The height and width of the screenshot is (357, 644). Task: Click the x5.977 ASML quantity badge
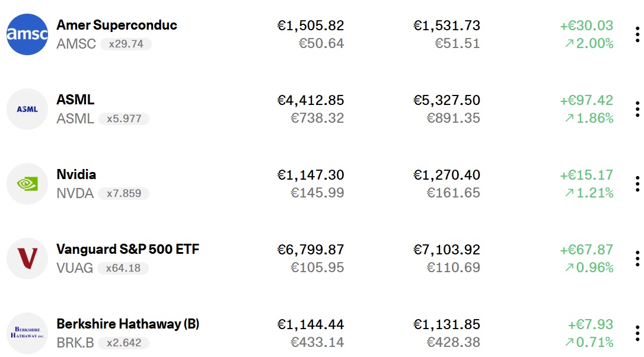(x=124, y=119)
